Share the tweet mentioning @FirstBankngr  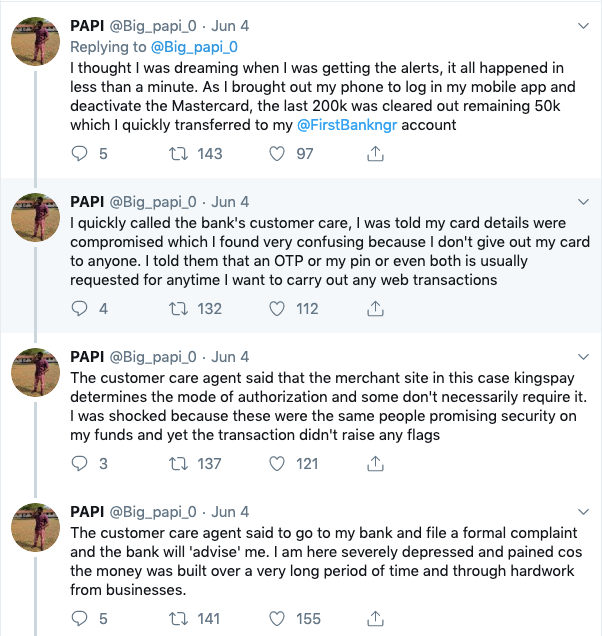pos(376,153)
